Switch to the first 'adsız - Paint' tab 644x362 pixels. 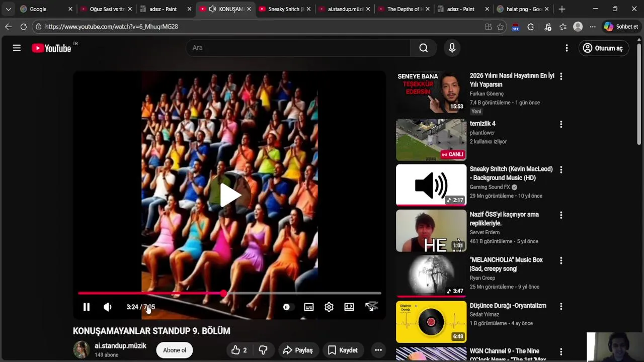point(164,9)
